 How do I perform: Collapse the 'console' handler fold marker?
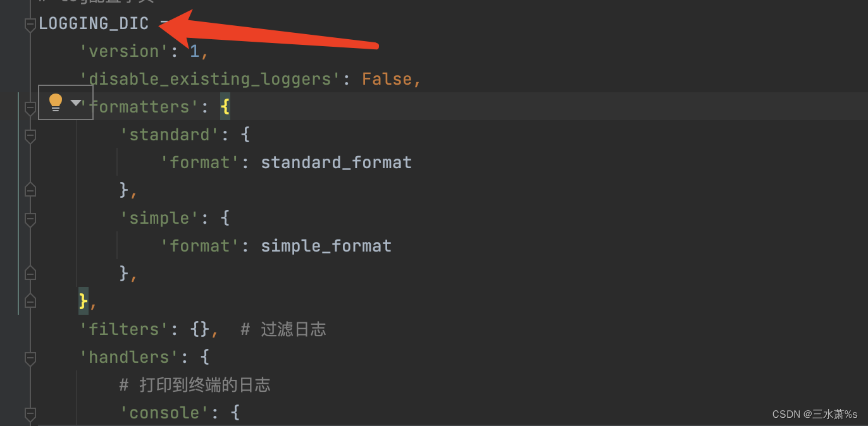click(x=29, y=413)
